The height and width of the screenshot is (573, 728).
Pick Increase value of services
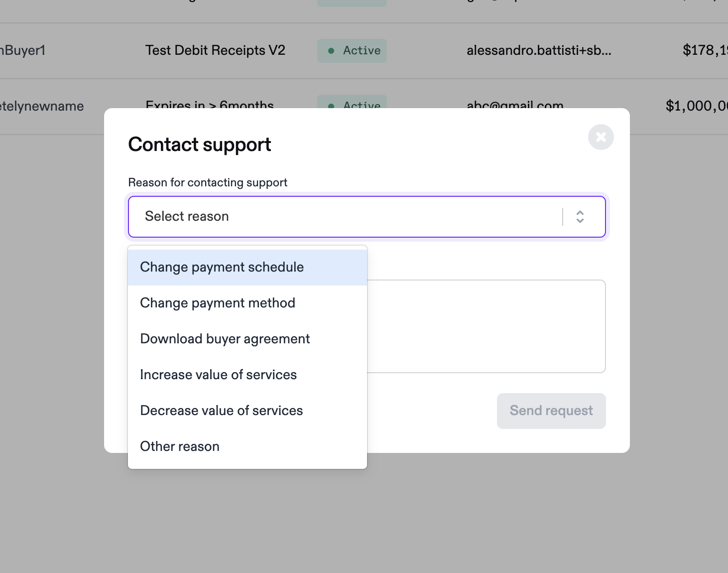coord(247,375)
